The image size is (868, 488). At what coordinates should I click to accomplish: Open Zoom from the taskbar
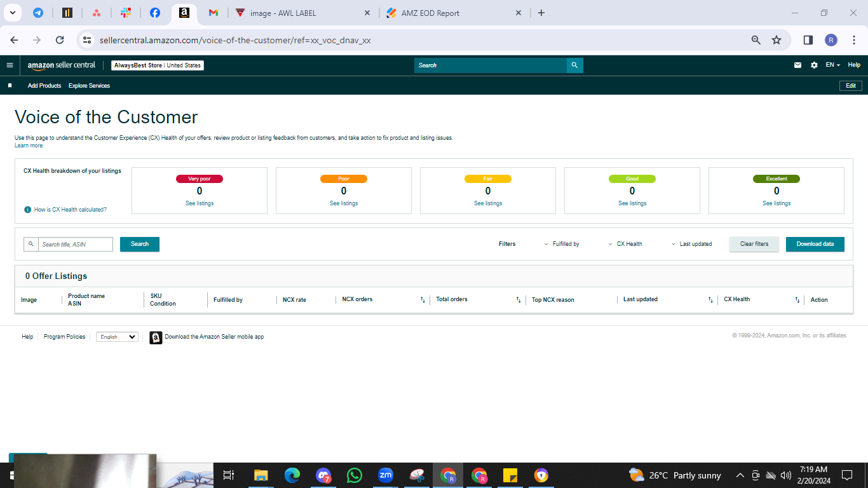pos(385,475)
